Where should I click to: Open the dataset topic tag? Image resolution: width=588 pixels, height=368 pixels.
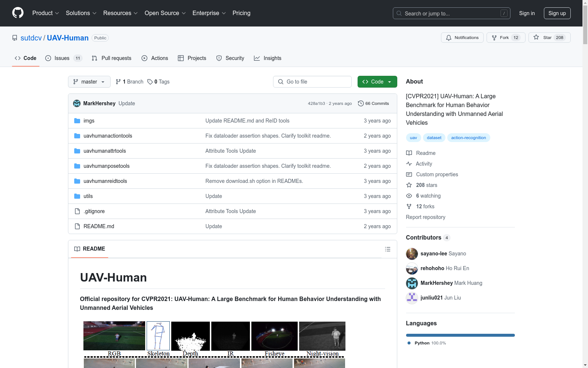tap(434, 138)
